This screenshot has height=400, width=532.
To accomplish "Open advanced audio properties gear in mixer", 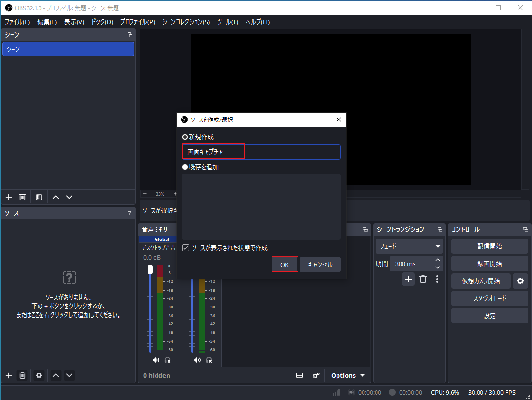I will (x=316, y=375).
